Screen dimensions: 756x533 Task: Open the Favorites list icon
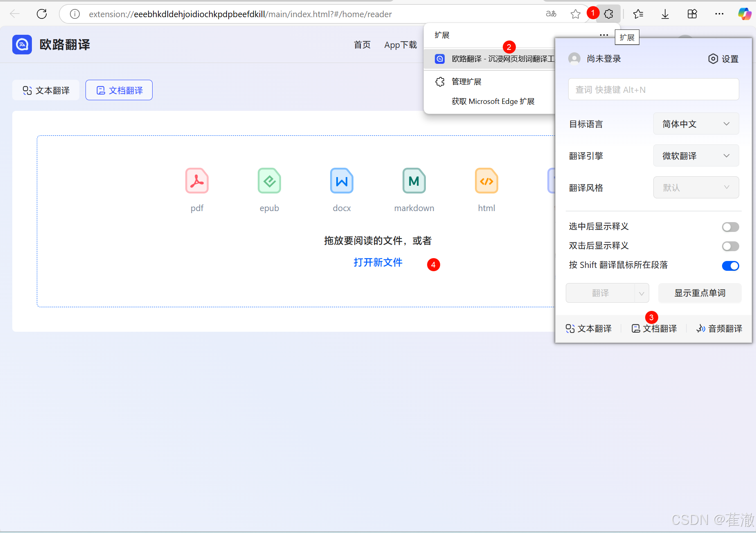click(638, 14)
